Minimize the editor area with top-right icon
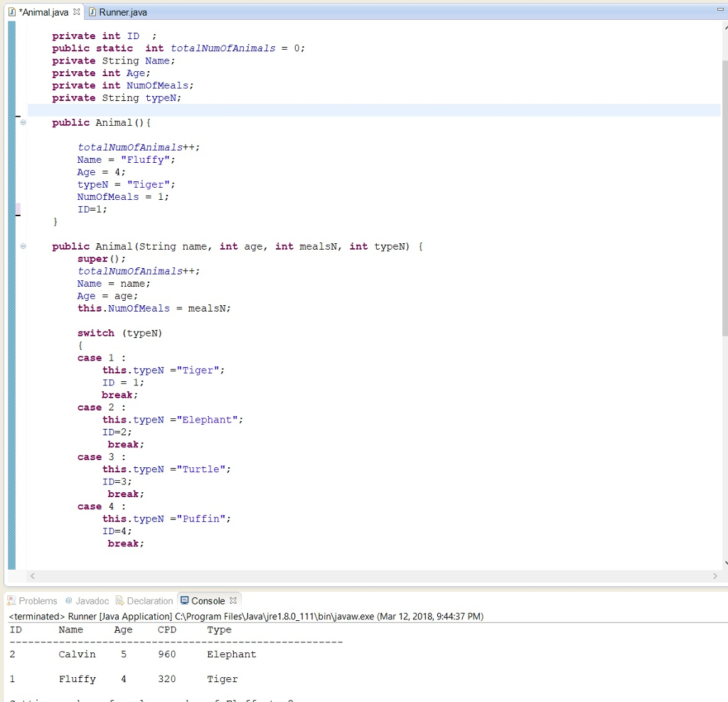This screenshot has width=728, height=702. click(x=721, y=10)
